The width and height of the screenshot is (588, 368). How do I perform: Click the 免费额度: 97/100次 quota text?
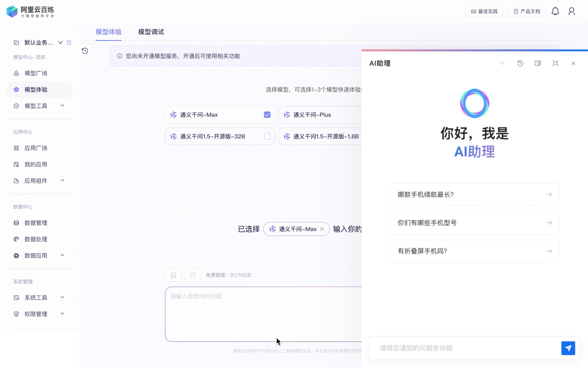228,275
